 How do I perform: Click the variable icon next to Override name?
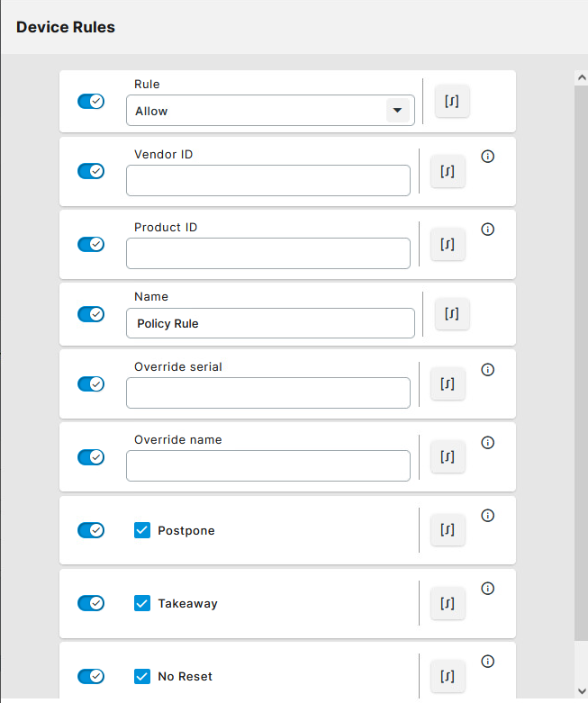[x=448, y=457]
